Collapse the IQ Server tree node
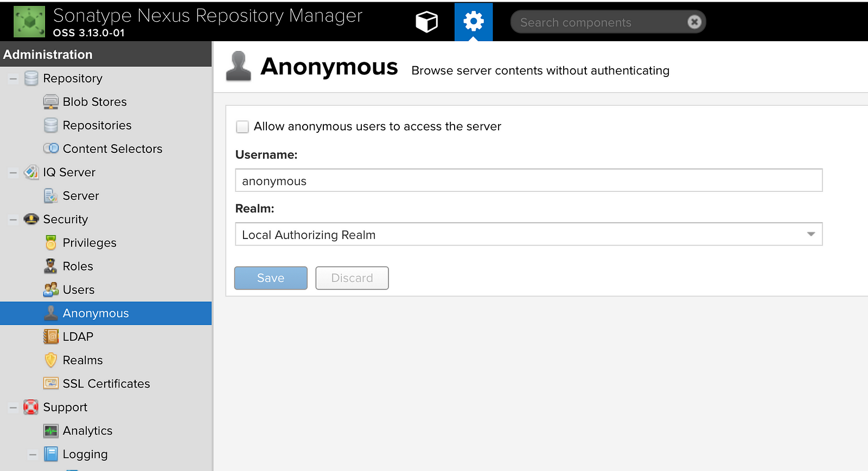This screenshot has width=868, height=471. click(x=13, y=173)
